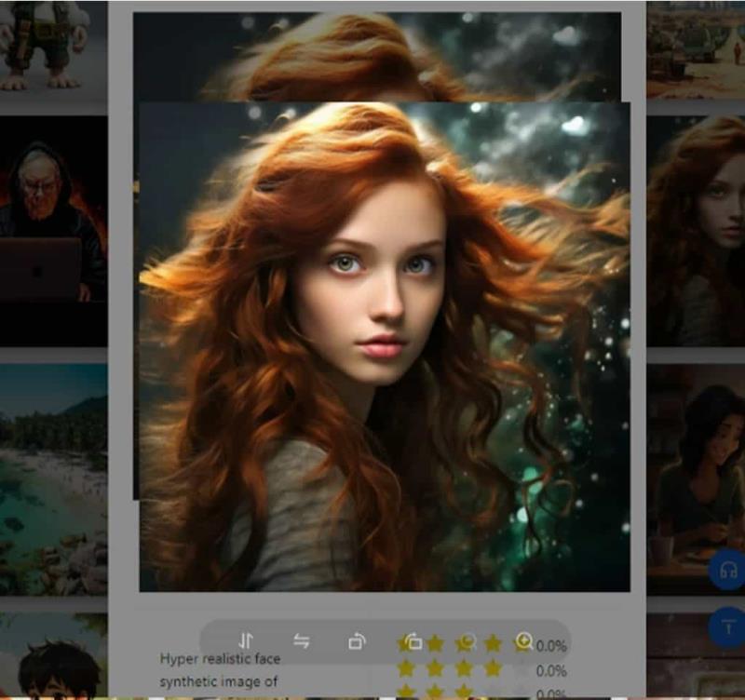The image size is (745, 700).
Task: Click the blue back-to-top button
Action: (727, 626)
